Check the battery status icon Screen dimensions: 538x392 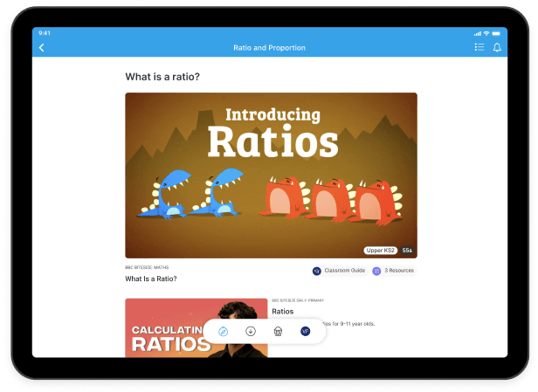[x=496, y=33]
